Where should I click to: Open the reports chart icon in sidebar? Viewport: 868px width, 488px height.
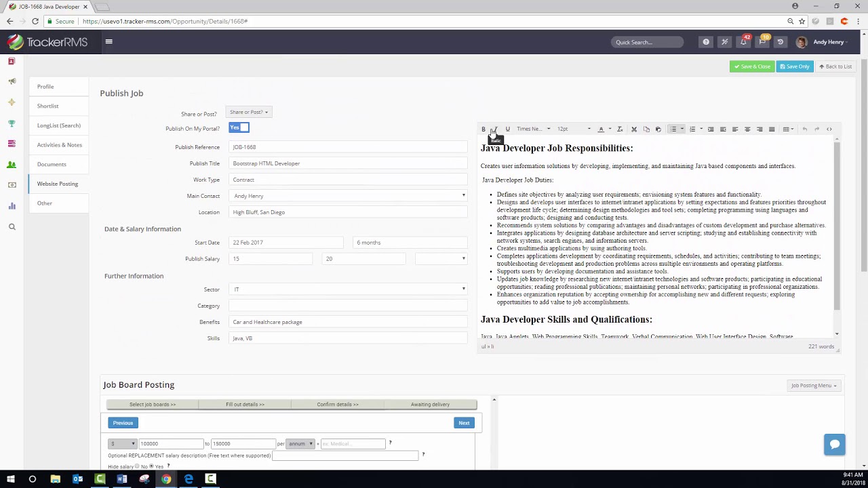(12, 206)
